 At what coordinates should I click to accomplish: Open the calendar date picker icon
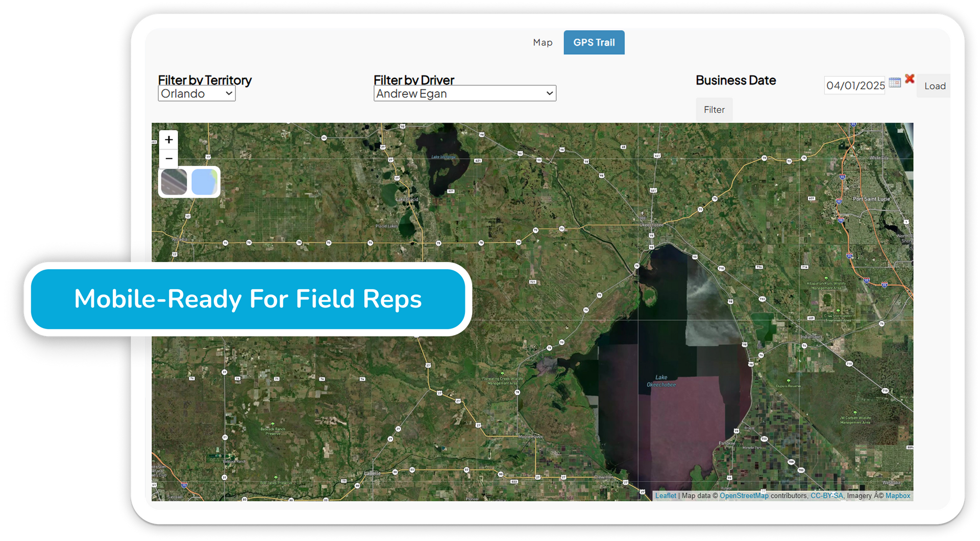(x=895, y=82)
